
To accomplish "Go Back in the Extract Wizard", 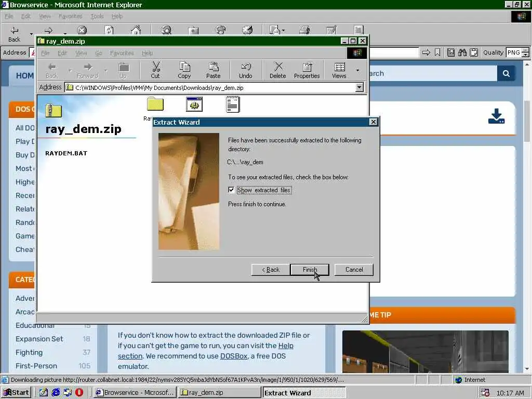I will pyautogui.click(x=271, y=270).
